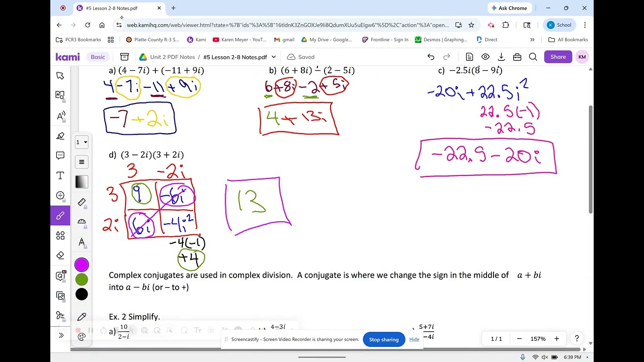Choose the signature tool
Image resolution: width=644 pixels, height=362 pixels.
[60, 316]
